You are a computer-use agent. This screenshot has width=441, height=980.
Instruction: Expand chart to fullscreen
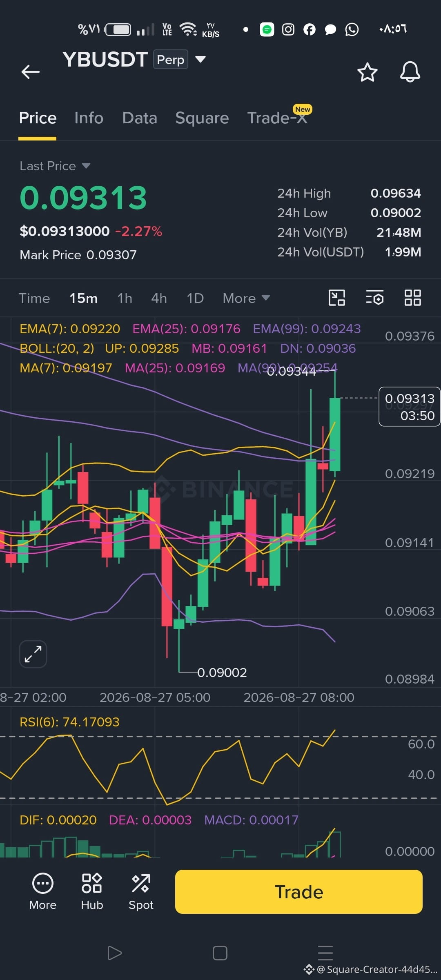pyautogui.click(x=33, y=654)
